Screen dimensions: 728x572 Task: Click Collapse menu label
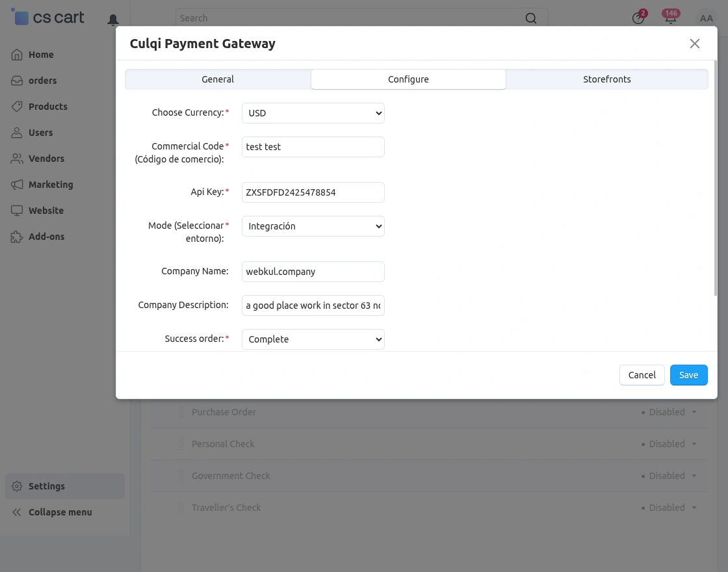tap(60, 512)
